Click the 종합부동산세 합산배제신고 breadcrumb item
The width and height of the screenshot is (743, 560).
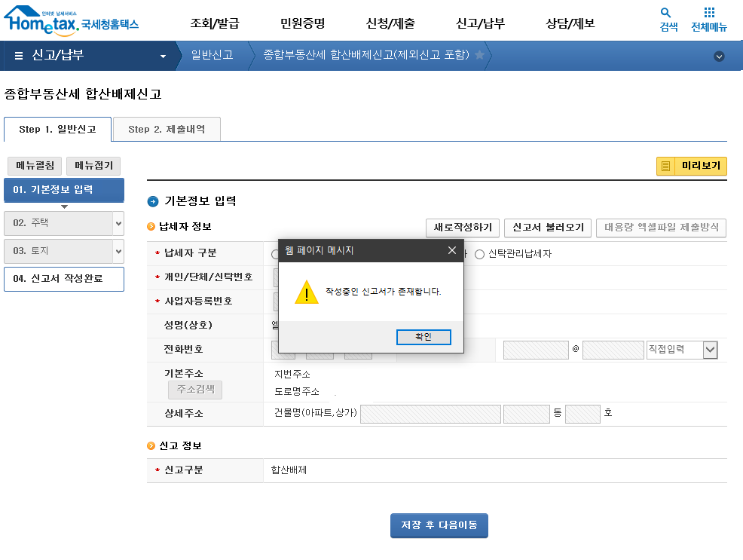(366, 55)
